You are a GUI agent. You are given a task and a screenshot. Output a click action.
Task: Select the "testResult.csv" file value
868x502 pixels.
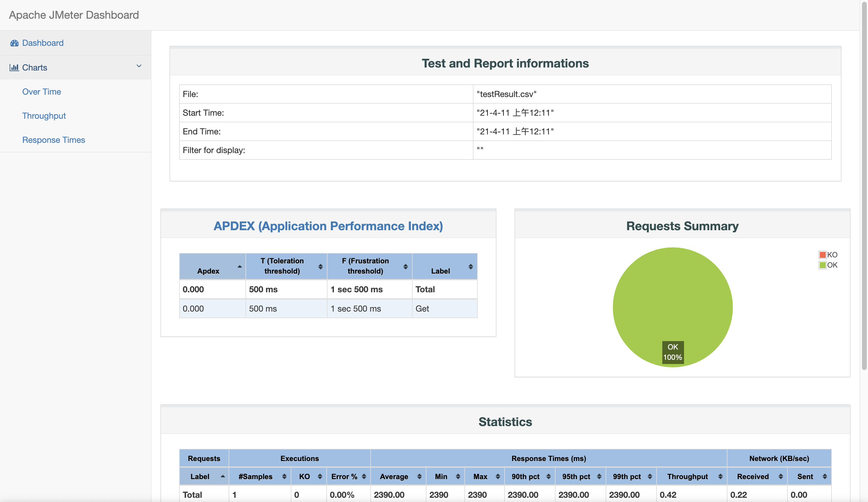click(x=507, y=94)
